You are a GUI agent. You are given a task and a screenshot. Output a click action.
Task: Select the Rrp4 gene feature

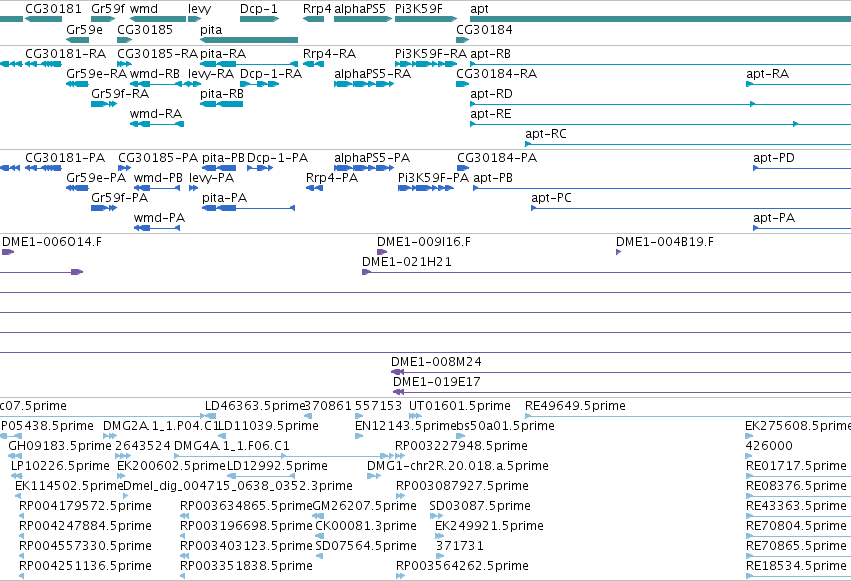313,19
